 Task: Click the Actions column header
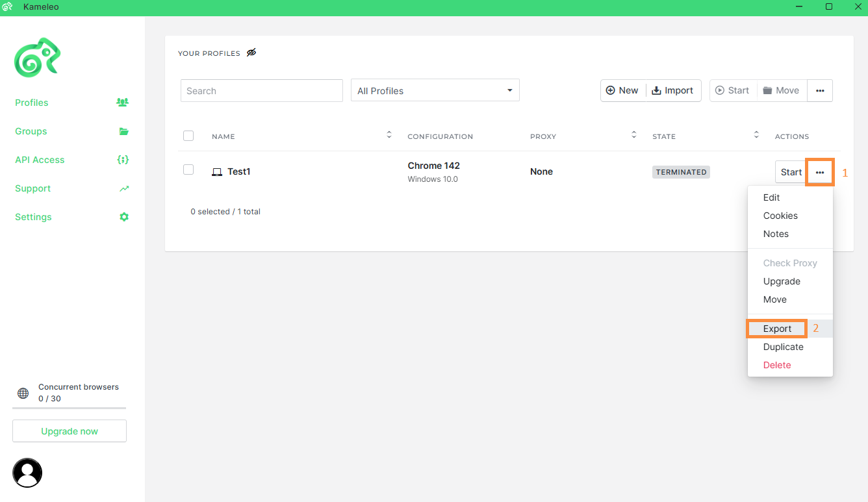click(x=792, y=136)
